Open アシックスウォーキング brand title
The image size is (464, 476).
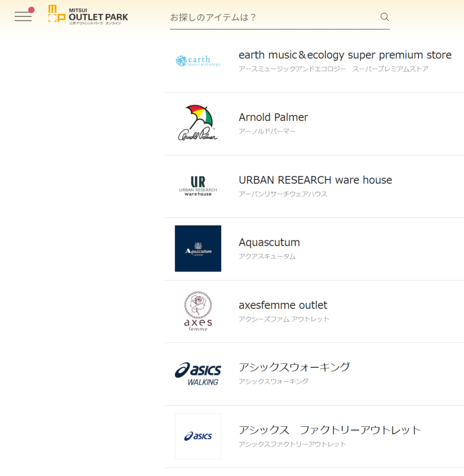(x=294, y=367)
